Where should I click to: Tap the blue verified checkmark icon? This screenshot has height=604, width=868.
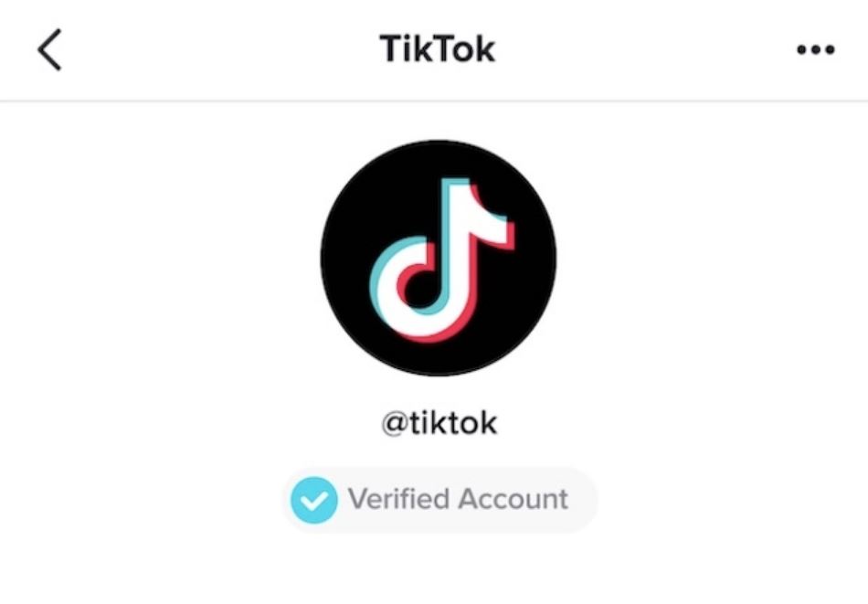[314, 501]
